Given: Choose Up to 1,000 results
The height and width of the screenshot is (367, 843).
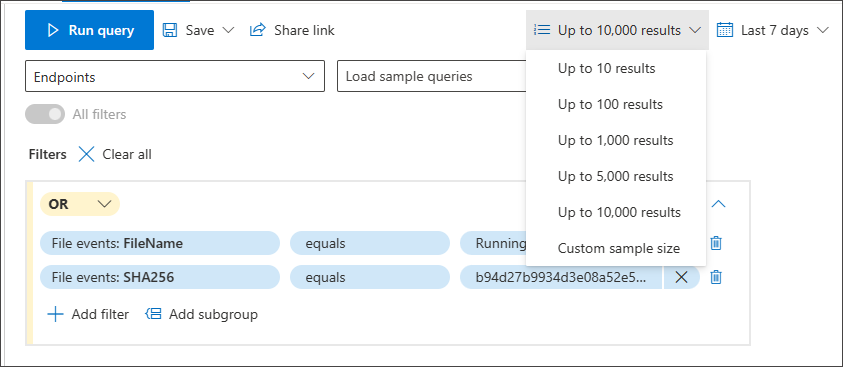Looking at the screenshot, I should click(x=616, y=140).
